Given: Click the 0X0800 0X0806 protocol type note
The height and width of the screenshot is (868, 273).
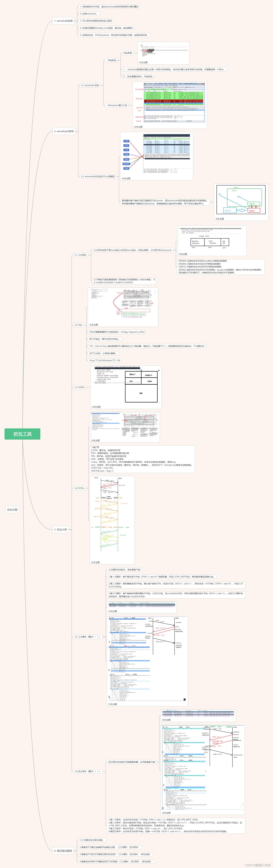Looking at the screenshot, I should click(x=221, y=267).
